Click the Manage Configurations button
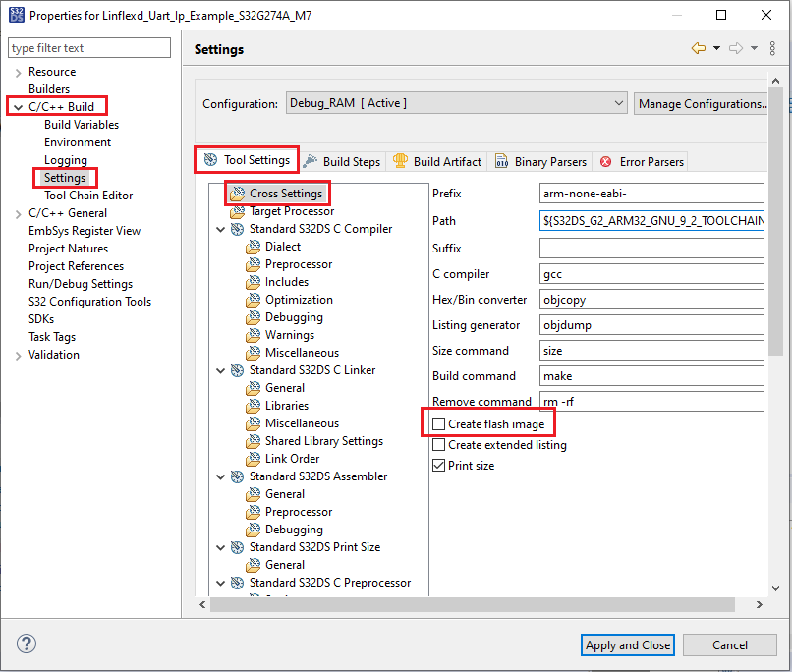The image size is (792, 672). [x=701, y=103]
